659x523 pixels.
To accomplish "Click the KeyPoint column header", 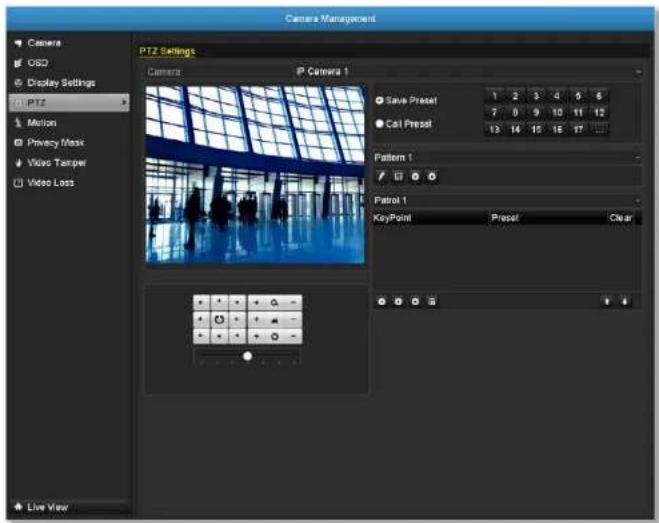I will tap(392, 218).
